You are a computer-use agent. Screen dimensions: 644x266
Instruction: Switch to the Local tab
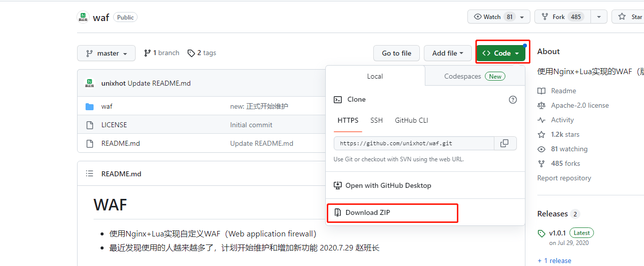click(x=375, y=76)
